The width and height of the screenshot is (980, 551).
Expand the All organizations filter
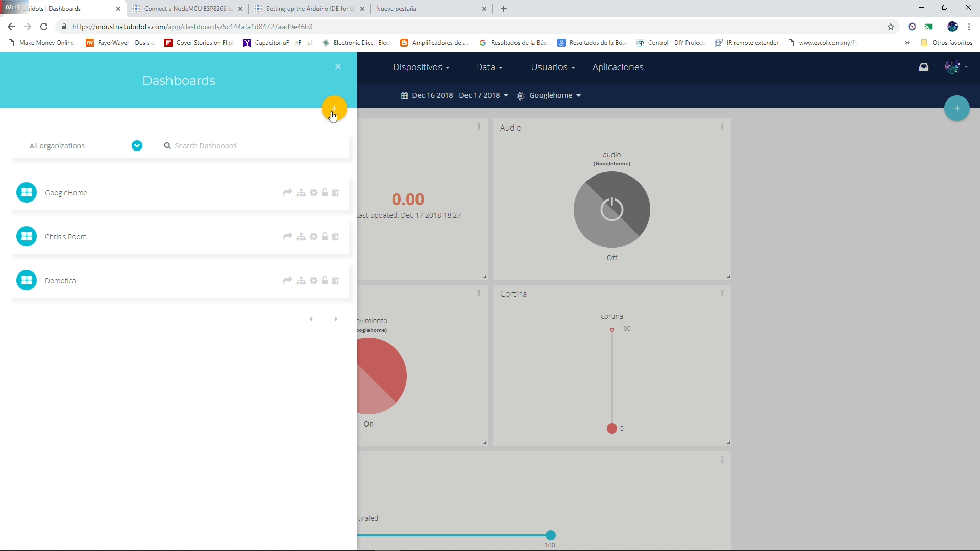coord(137,145)
